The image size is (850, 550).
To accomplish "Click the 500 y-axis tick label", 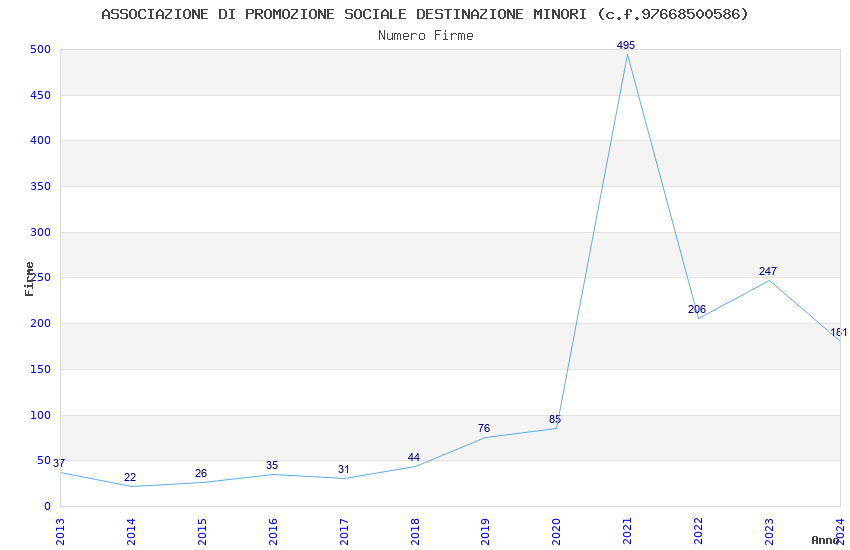I will [40, 49].
